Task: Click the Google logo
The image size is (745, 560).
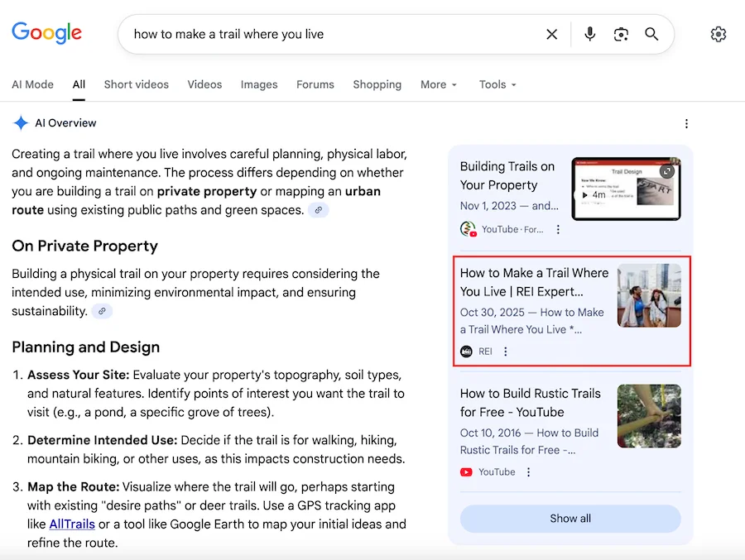Action: click(46, 33)
